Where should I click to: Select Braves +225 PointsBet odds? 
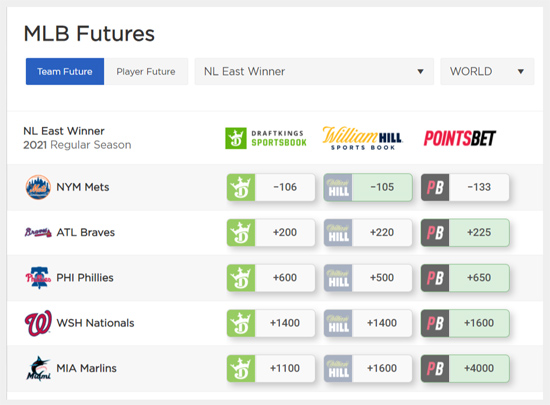tap(479, 232)
